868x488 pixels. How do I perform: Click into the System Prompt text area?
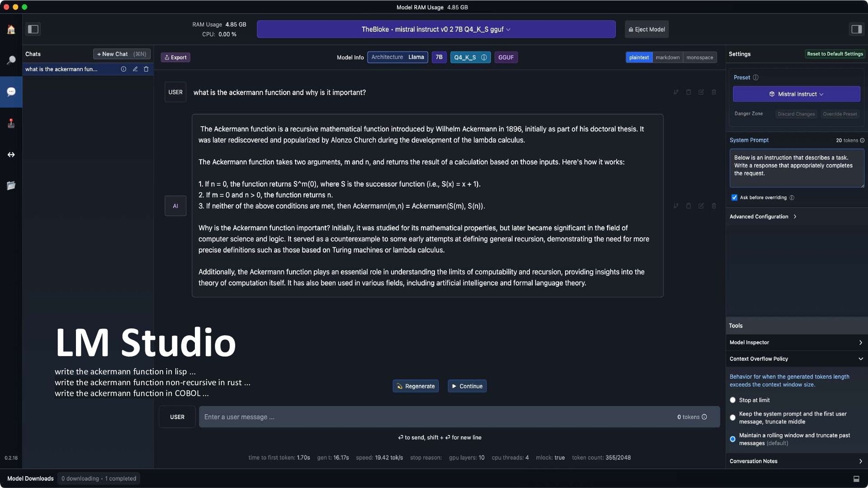[797, 168]
